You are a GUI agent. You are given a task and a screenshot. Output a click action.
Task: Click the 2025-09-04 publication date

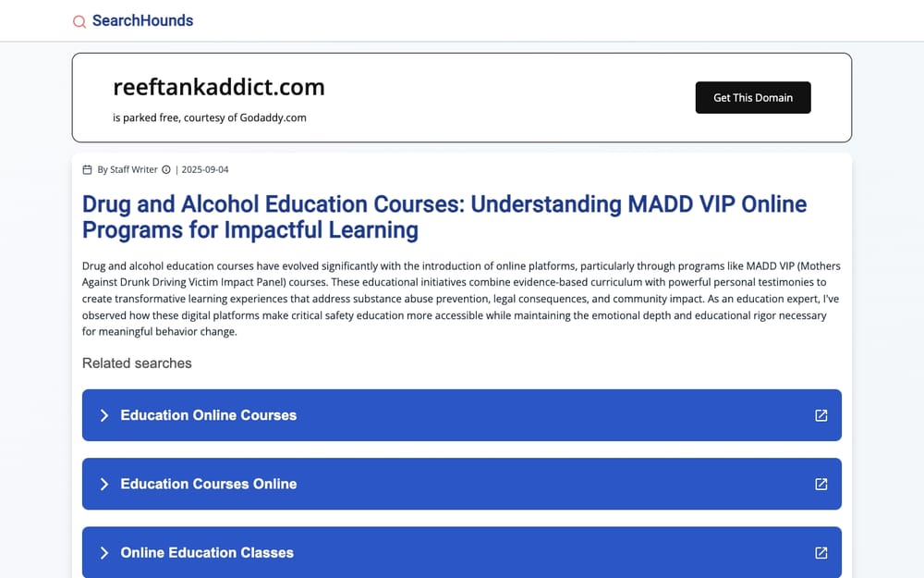205,170
